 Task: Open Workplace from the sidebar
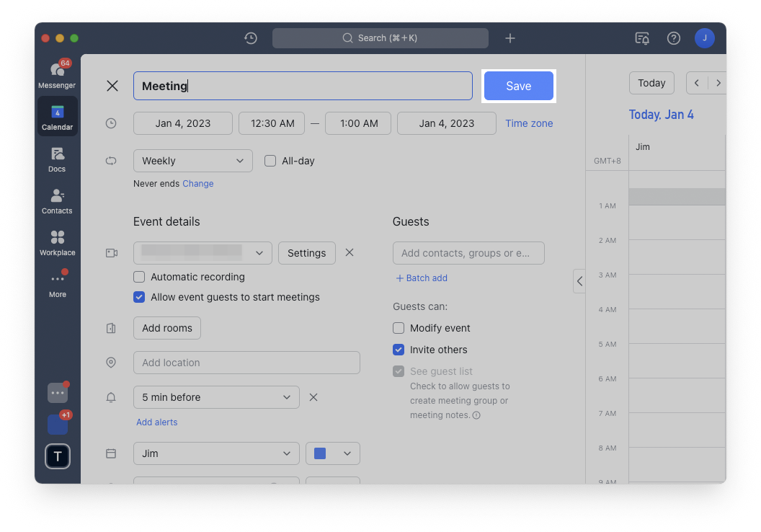(x=57, y=242)
